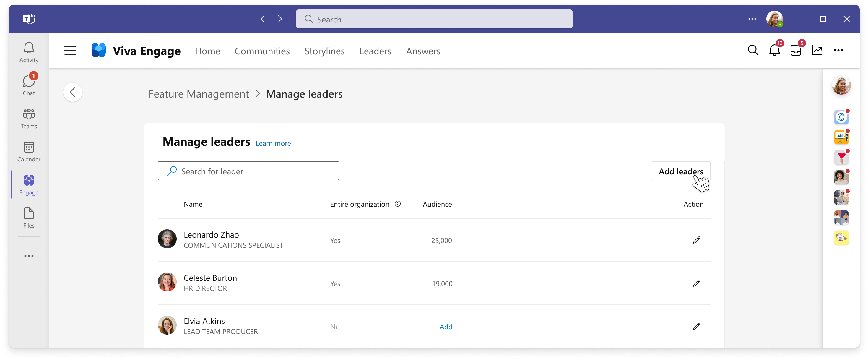Open the Activity bell in Teams sidebar

pos(29,52)
